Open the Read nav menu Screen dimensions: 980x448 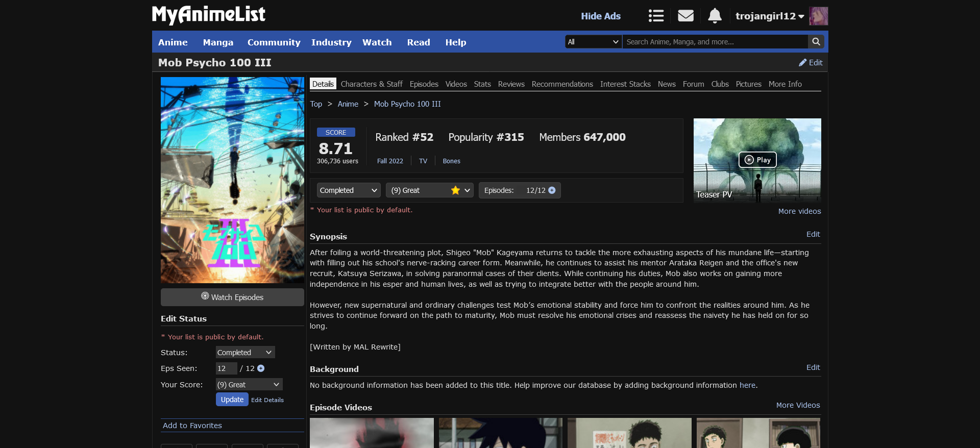click(419, 42)
